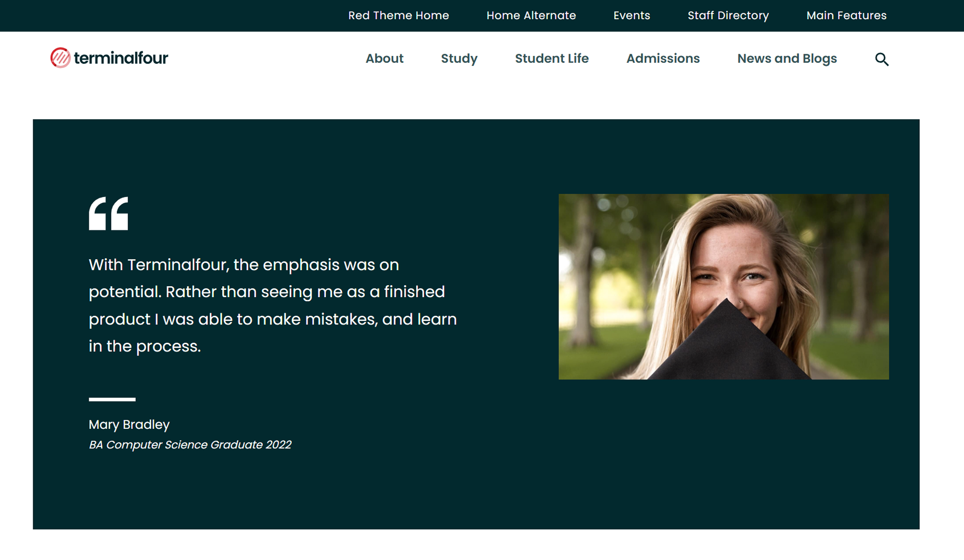Open the Events link in top bar
The height and width of the screenshot is (560, 964).
(631, 16)
